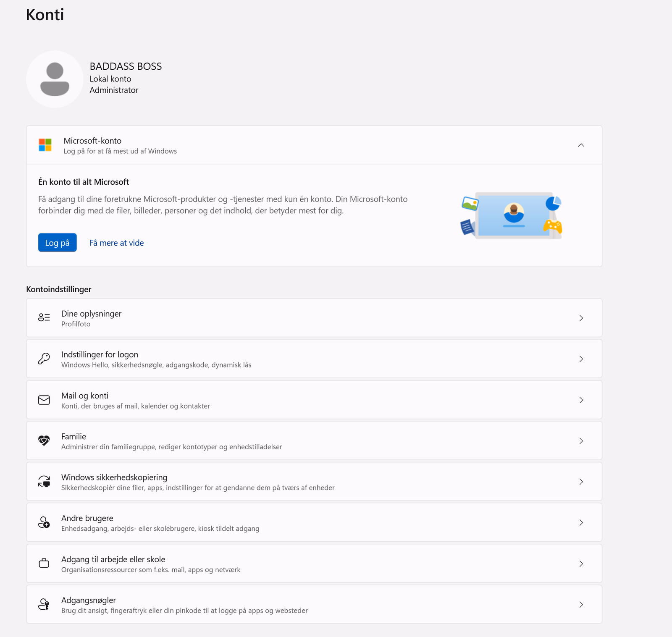The height and width of the screenshot is (637, 672).
Task: Click the Microsoft logo icon
Action: (x=45, y=145)
